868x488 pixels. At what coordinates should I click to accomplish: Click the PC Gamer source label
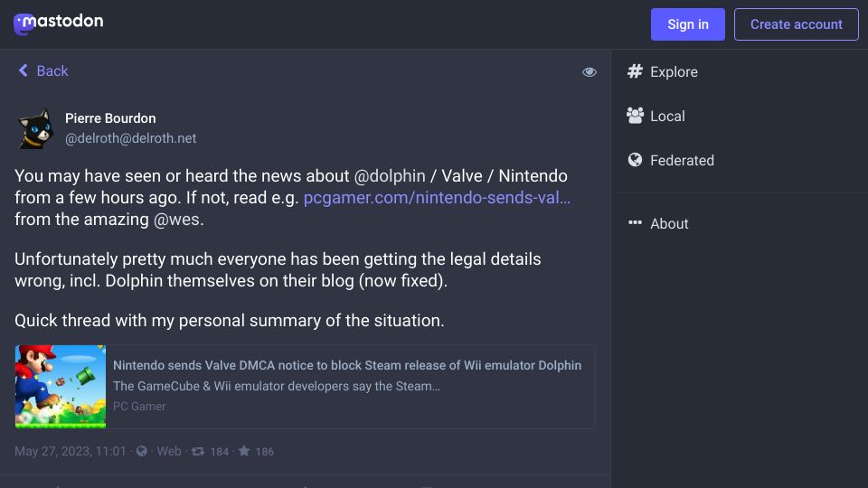[x=139, y=406]
